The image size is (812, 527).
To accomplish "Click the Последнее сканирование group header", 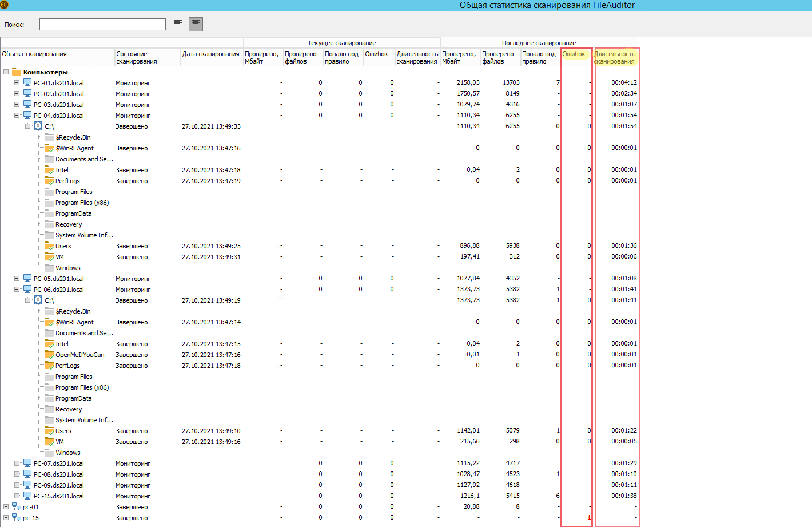I will (x=539, y=43).
